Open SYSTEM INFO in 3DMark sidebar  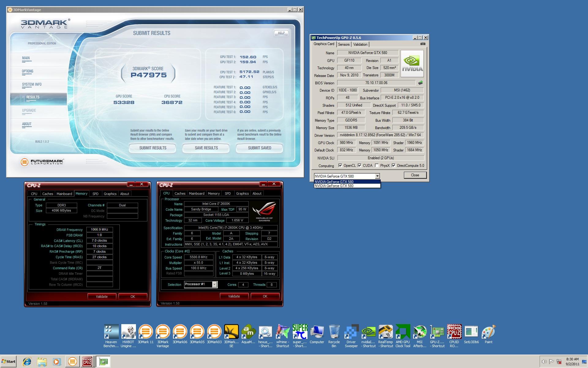[39, 86]
